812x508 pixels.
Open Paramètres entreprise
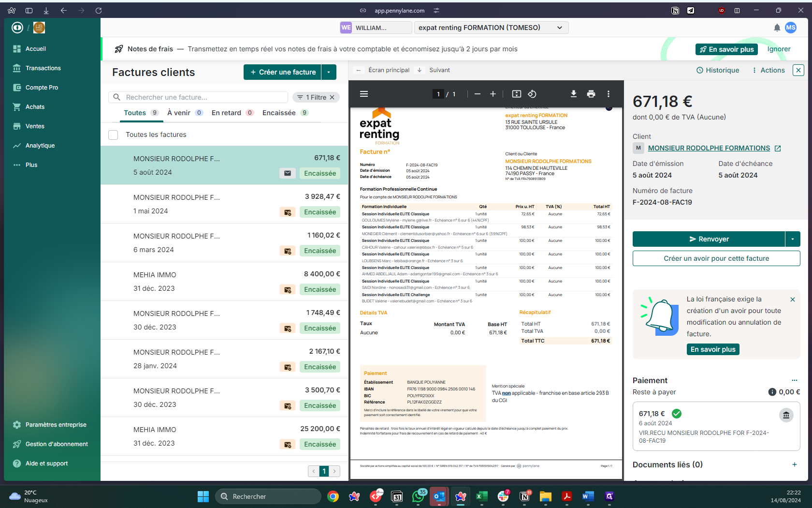(56, 425)
